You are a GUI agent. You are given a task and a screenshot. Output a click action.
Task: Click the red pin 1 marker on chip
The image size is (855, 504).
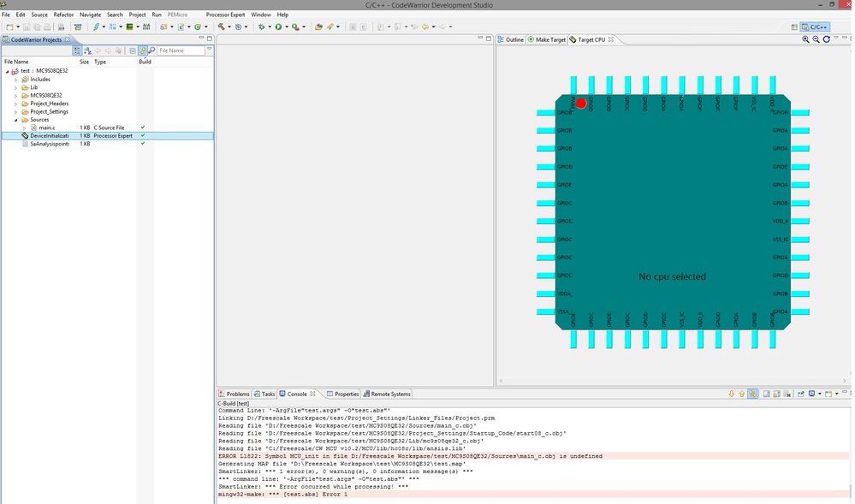click(x=581, y=104)
